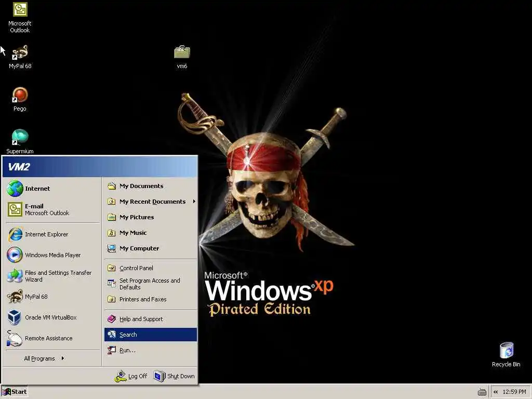Expand hidden tray icons chevron
The height and width of the screenshot is (399, 532).
(x=496, y=392)
